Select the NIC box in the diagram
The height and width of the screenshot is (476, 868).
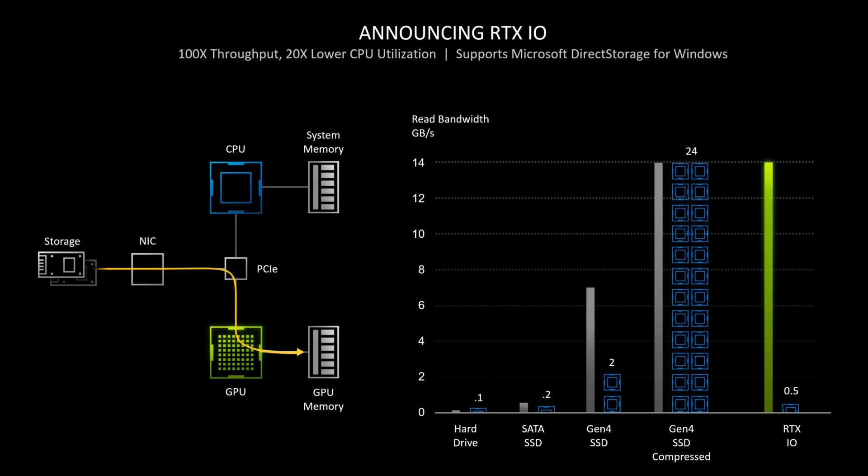[x=147, y=269]
